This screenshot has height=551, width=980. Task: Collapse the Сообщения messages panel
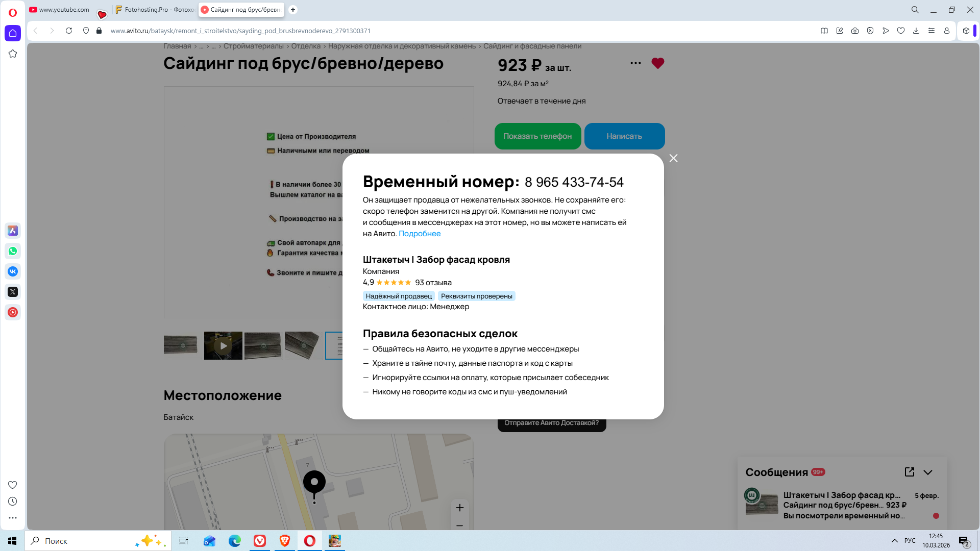click(928, 472)
